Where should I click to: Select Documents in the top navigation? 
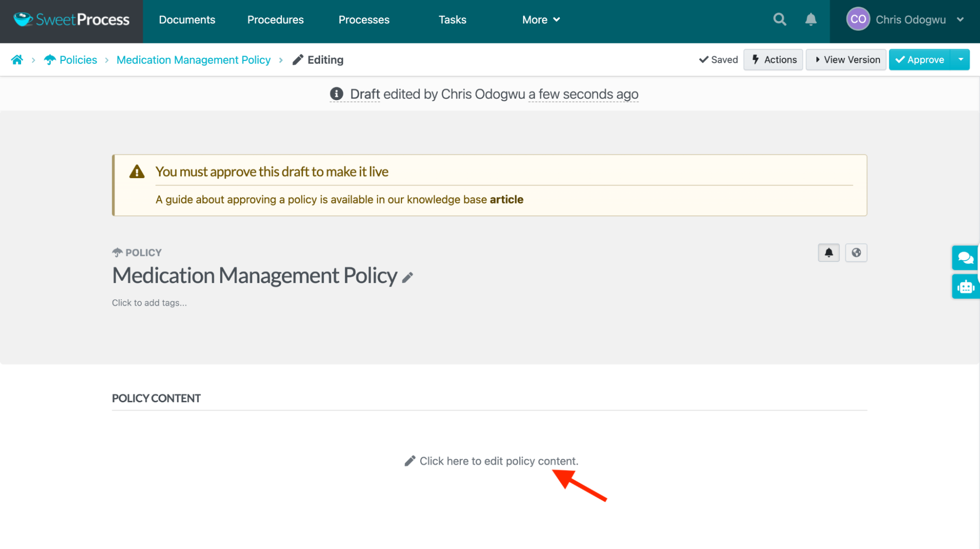[x=187, y=20]
